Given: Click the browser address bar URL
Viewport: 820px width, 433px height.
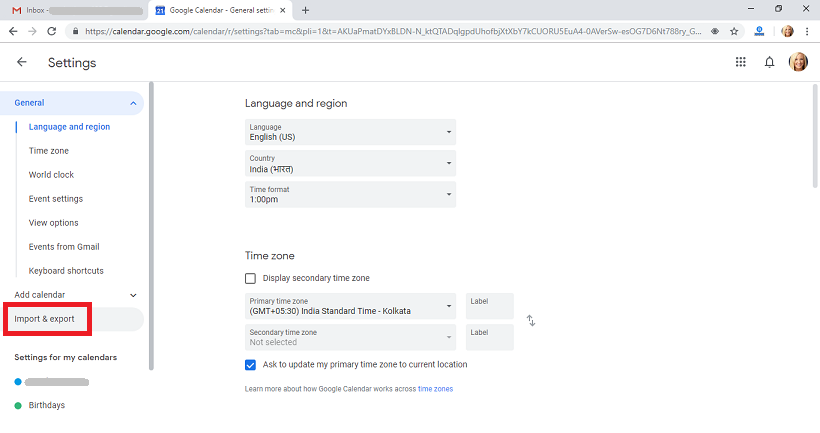Looking at the screenshot, I should pyautogui.click(x=393, y=31).
